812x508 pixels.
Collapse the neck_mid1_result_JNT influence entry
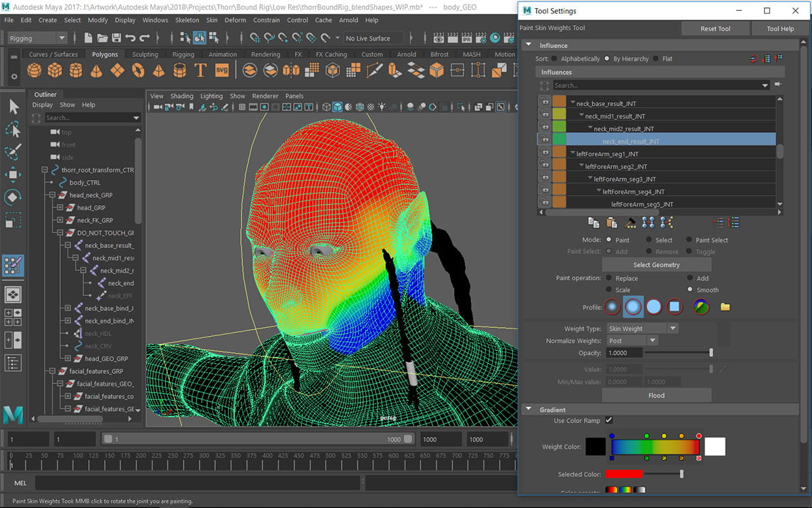tap(581, 116)
